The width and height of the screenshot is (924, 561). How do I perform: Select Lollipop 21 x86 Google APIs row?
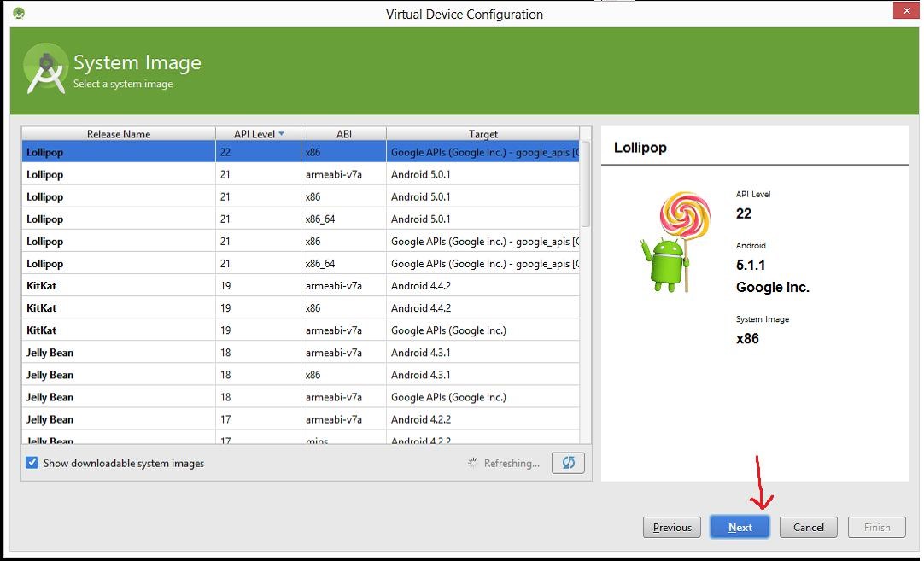point(301,241)
